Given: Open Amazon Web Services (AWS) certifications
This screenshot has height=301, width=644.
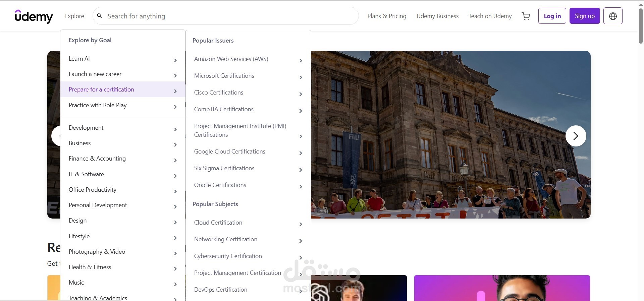Looking at the screenshot, I should (248, 59).
